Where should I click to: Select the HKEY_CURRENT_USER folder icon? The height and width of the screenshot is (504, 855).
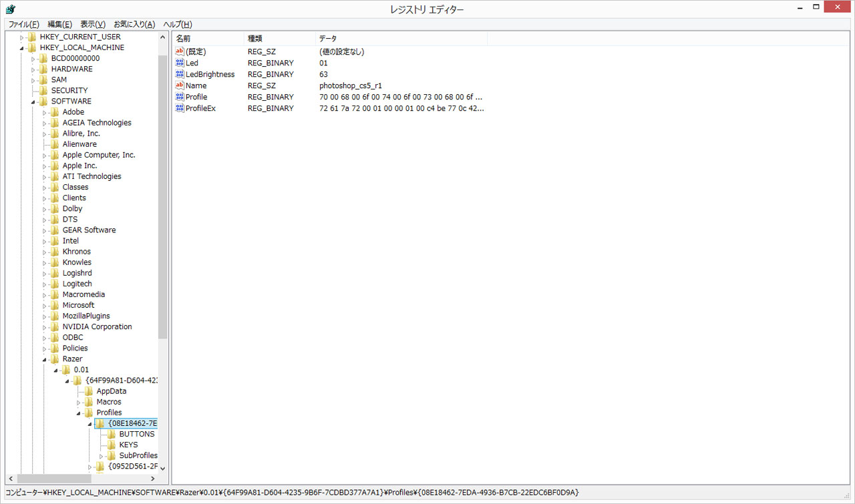32,37
